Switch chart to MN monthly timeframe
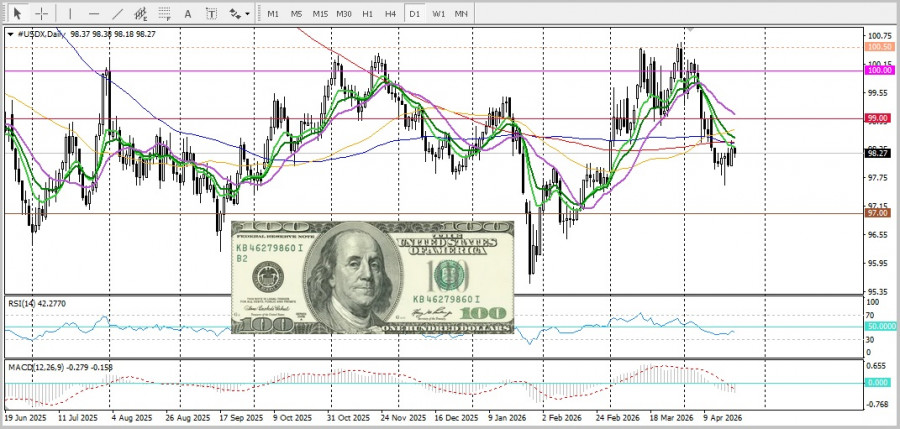The width and height of the screenshot is (900, 429). [x=461, y=14]
